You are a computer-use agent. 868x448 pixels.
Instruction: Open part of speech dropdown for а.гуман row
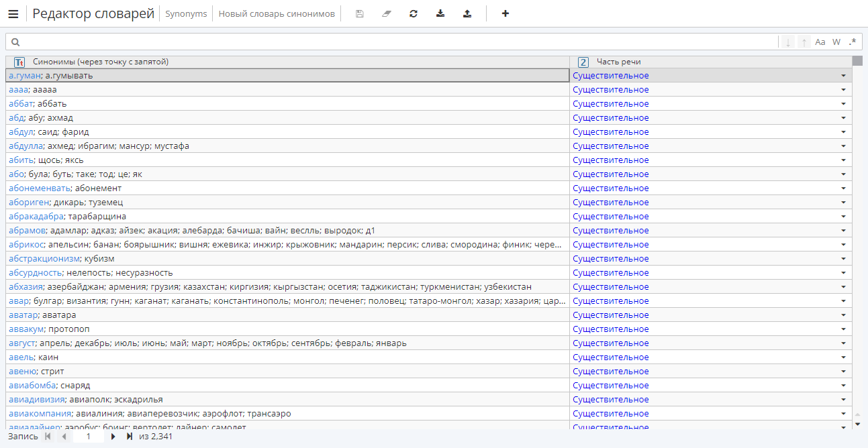click(844, 76)
